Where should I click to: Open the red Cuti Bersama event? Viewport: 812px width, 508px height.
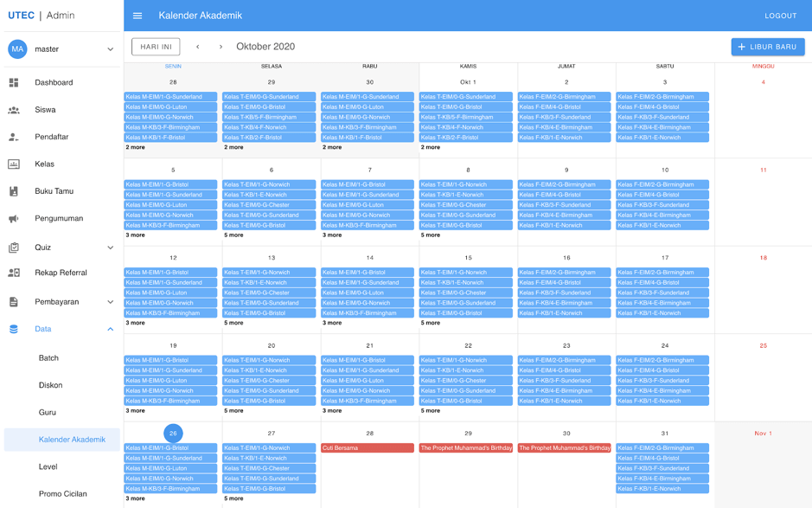pyautogui.click(x=367, y=448)
